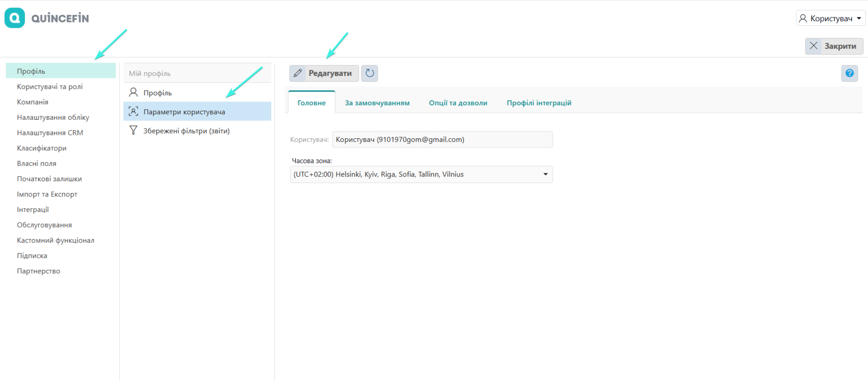
Task: Switch to the За замовчуванням tab
Action: [377, 103]
